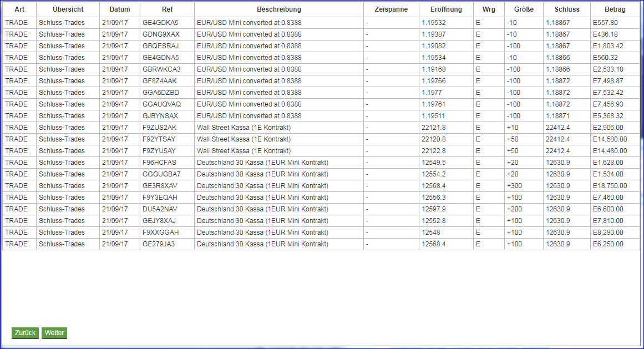
Task: Click reference F9Y3EQAH
Action: (160, 198)
